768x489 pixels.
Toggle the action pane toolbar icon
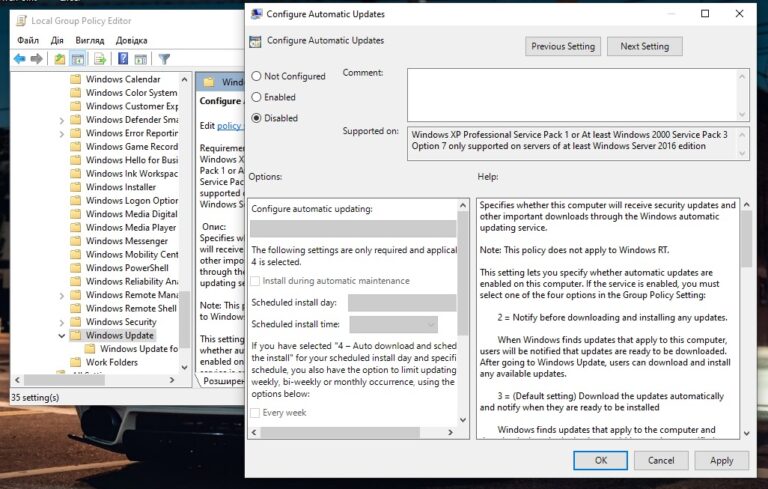pos(141,59)
